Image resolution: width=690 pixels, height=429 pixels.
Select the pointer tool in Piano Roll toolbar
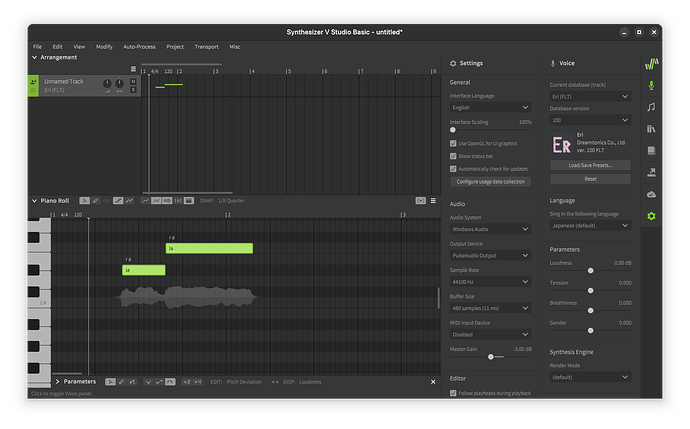(x=84, y=201)
